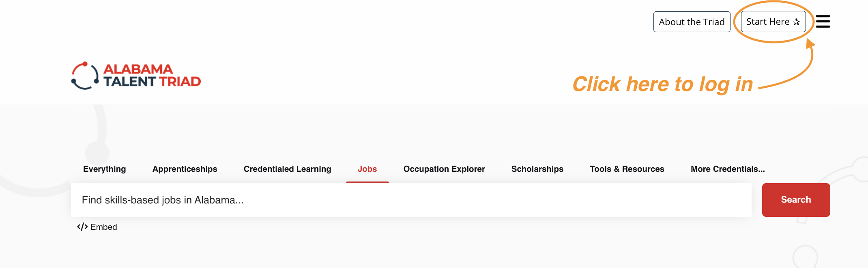Select the Apprenticeships tab
The height and width of the screenshot is (268, 868).
[185, 169]
